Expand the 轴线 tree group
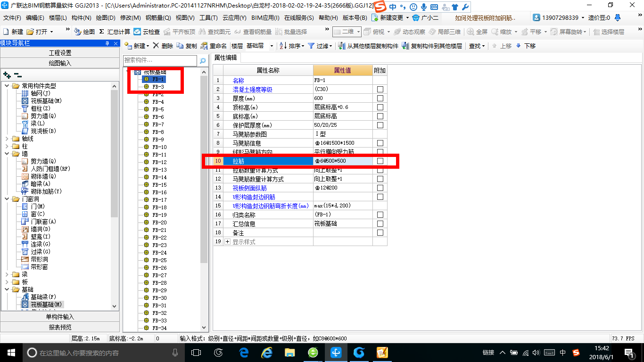This screenshot has width=644, height=362. (x=7, y=139)
